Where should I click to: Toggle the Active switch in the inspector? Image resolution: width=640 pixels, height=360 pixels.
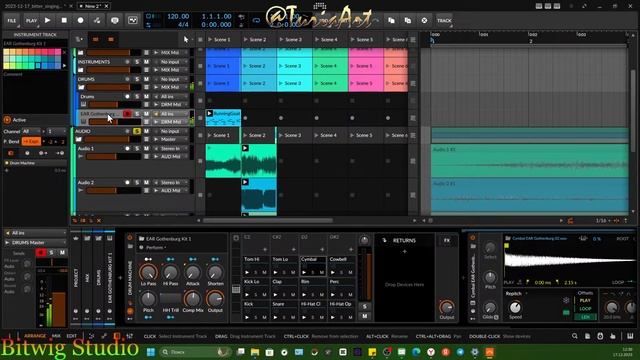click(x=7, y=120)
